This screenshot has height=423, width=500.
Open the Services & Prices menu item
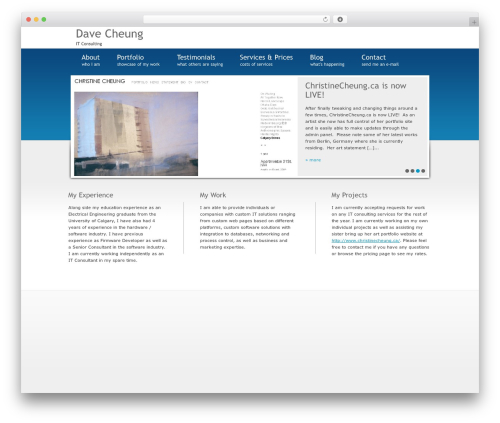click(266, 60)
